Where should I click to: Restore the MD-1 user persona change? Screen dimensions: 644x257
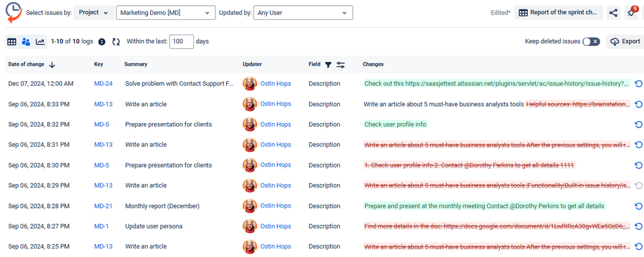tap(638, 226)
